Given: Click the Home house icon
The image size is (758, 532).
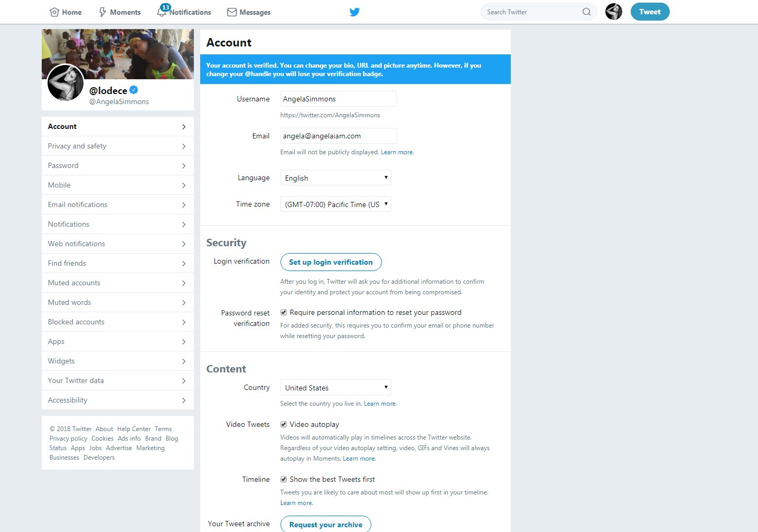Looking at the screenshot, I should 54,12.
